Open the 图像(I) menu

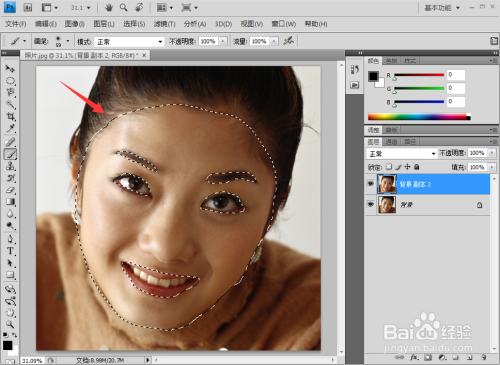(75, 24)
